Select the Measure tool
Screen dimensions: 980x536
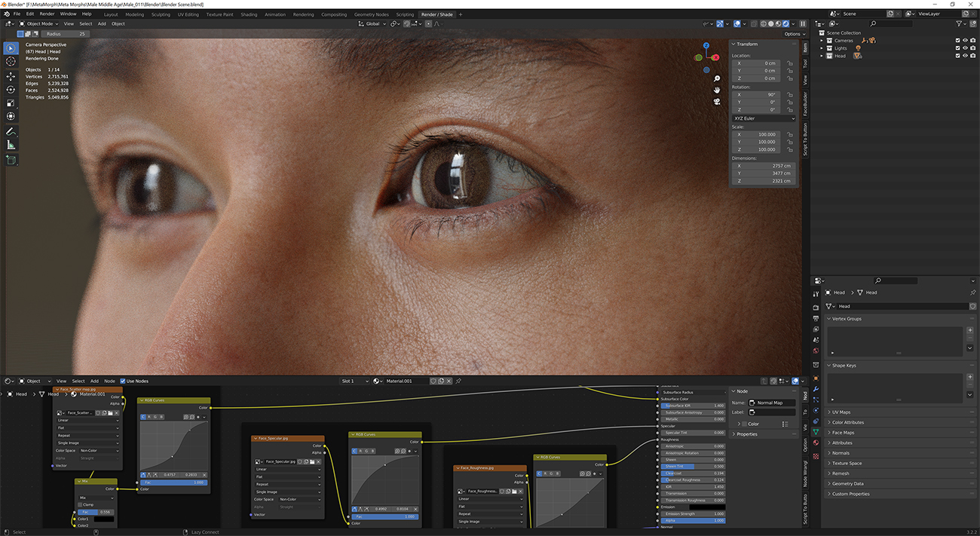pyautogui.click(x=11, y=145)
